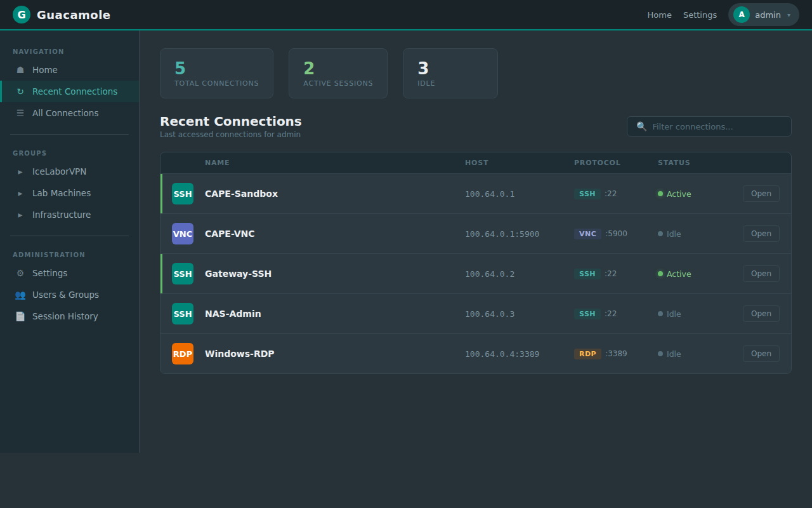Click the Idle status of Windows-RDP

[x=669, y=354]
